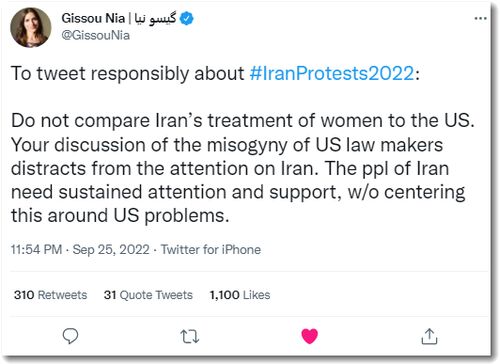
Task: Open the @GissouNia handle link
Action: (x=96, y=35)
